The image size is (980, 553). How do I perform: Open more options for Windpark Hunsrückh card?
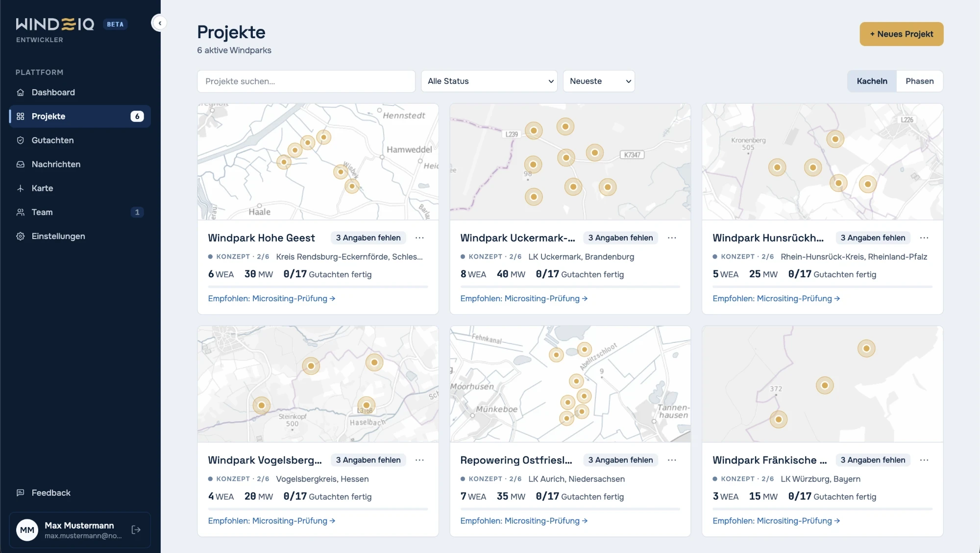tap(924, 238)
